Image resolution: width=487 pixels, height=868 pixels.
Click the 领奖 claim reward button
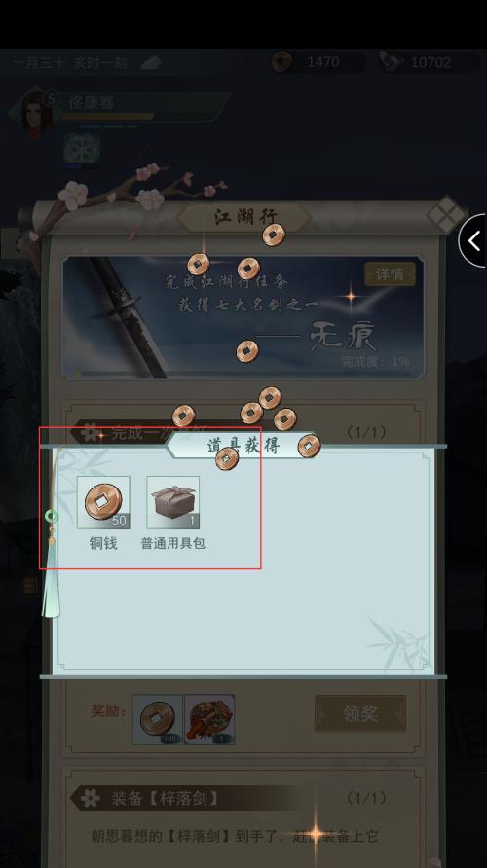(x=360, y=713)
